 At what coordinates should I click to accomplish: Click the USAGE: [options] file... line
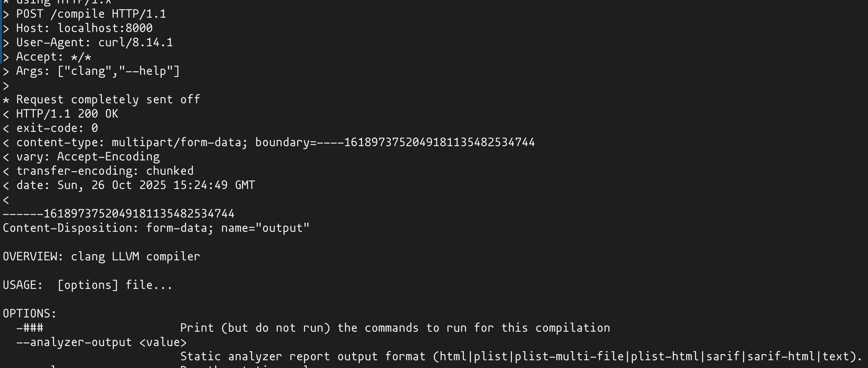click(88, 285)
